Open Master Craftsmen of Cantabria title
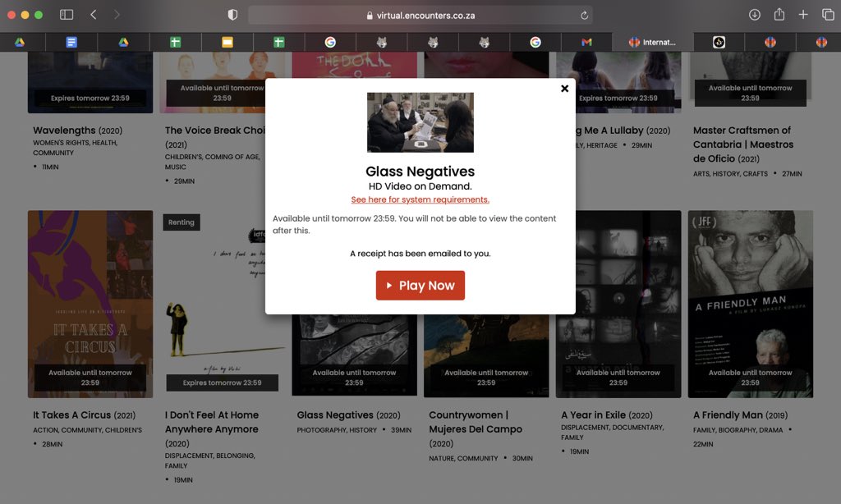 pos(742,144)
